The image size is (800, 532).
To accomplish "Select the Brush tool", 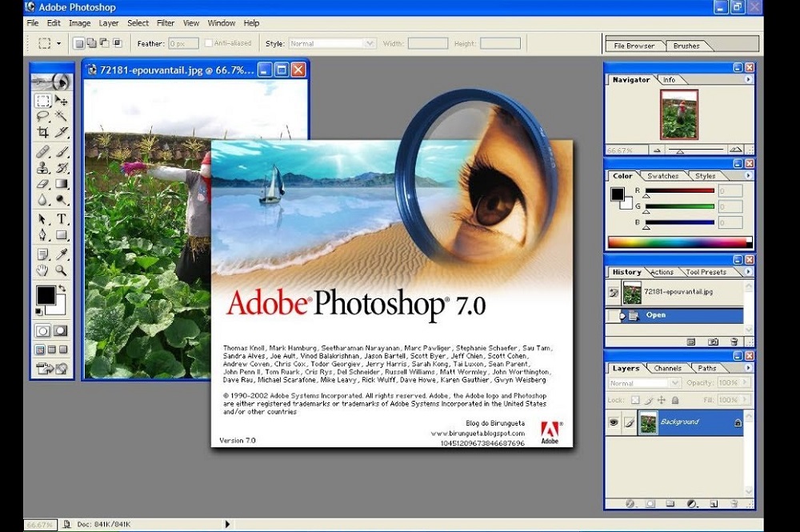I will (62, 151).
